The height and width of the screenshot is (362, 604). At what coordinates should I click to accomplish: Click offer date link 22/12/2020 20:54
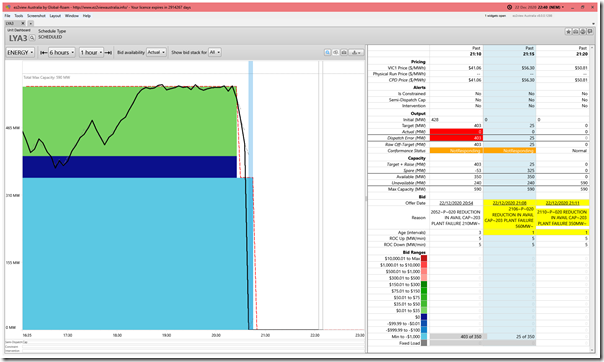click(456, 203)
